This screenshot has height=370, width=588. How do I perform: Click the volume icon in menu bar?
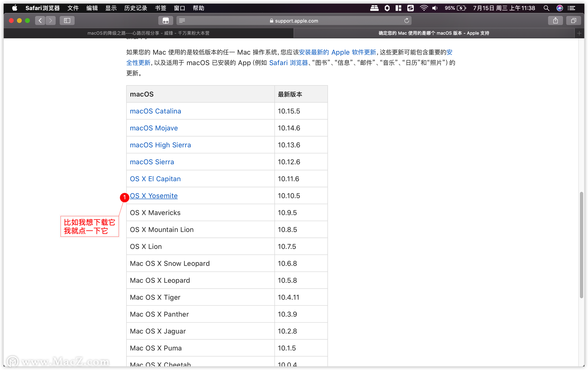pyautogui.click(x=435, y=8)
